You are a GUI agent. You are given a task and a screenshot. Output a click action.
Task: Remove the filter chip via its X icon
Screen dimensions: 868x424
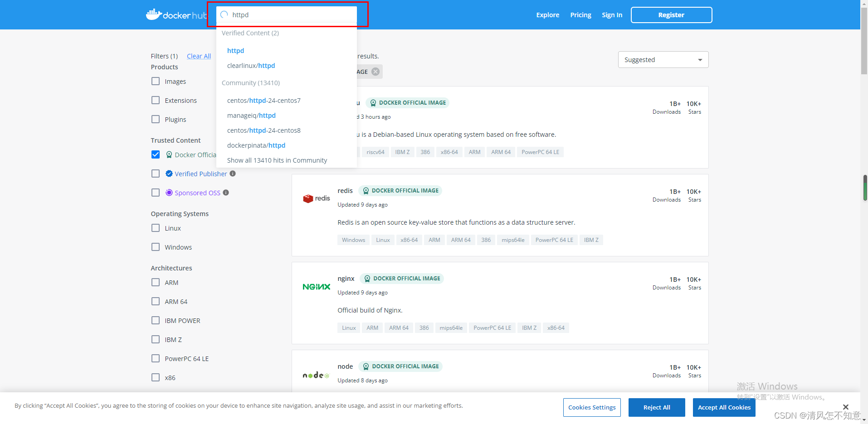point(375,72)
